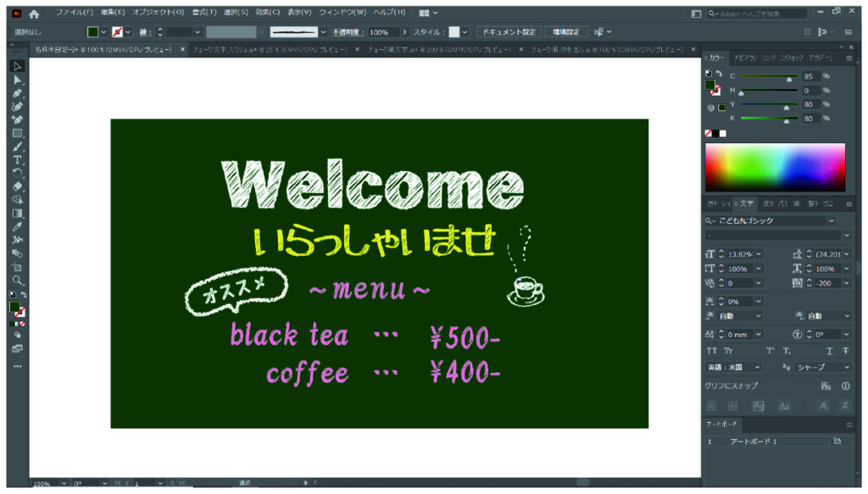Viewport: 868px width, 494px height.
Task: Open the font size 13.829 dropdown
Action: coord(759,254)
